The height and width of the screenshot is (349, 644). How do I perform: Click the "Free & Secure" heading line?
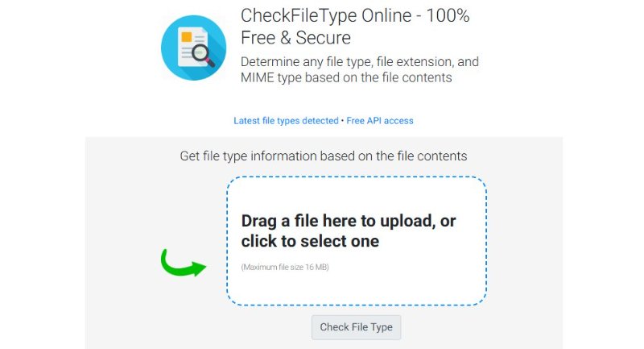click(295, 37)
